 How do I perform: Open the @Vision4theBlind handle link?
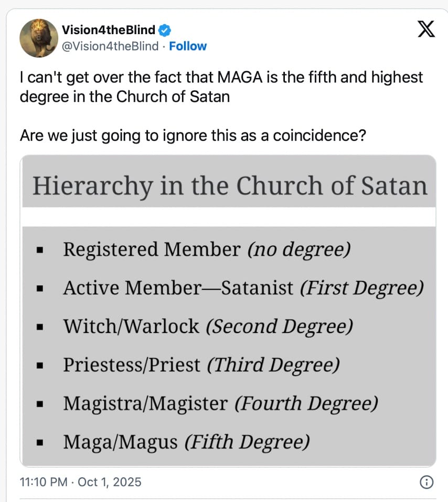coord(110,46)
